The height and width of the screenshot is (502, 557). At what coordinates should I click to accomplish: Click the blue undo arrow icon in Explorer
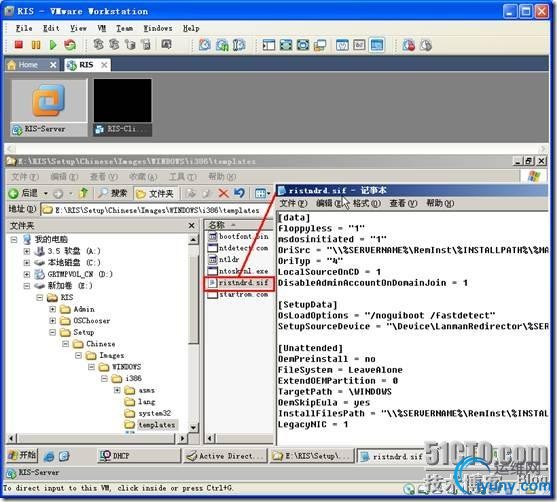click(239, 193)
